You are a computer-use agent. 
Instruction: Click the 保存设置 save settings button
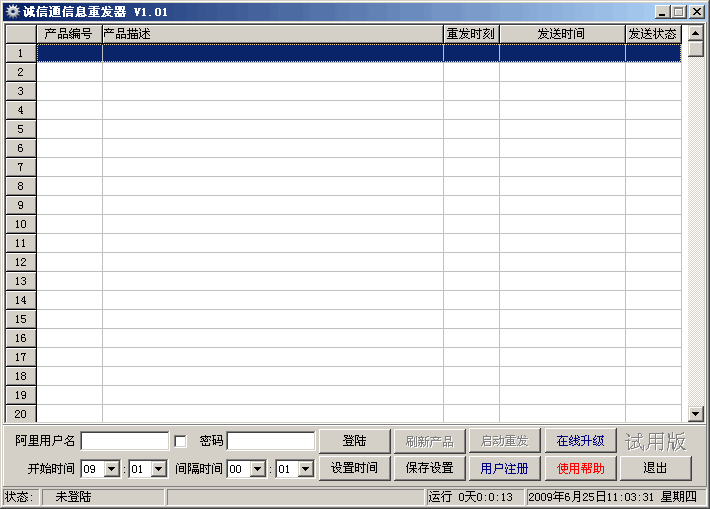tap(430, 468)
